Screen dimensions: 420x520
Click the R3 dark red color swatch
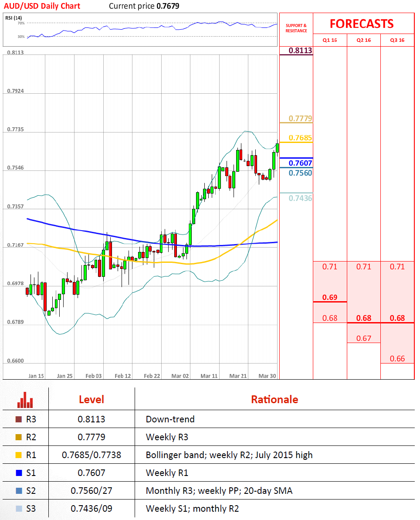coord(19,419)
